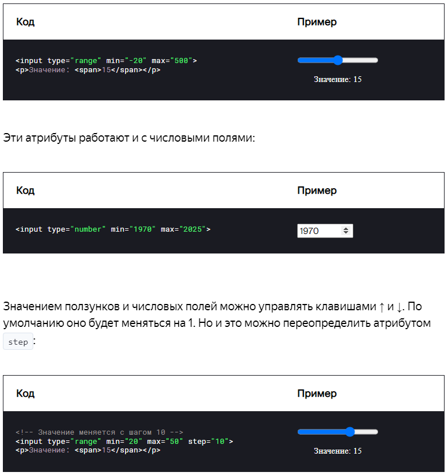448x476 pixels.
Task: Click the Код header of the first table
Action: [25, 22]
